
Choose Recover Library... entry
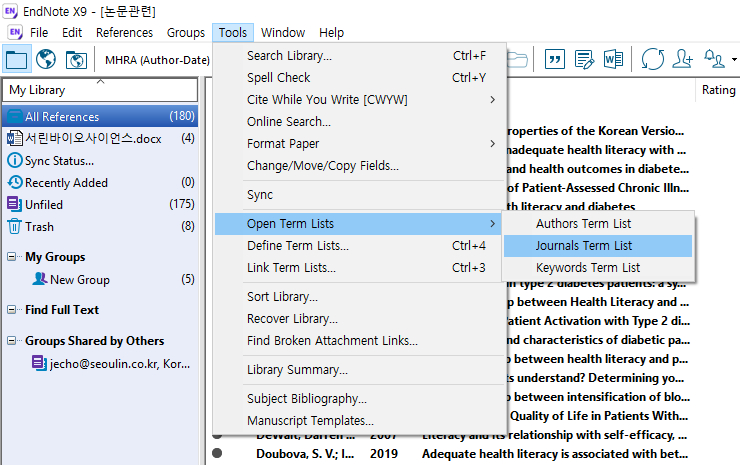pyautogui.click(x=361, y=319)
